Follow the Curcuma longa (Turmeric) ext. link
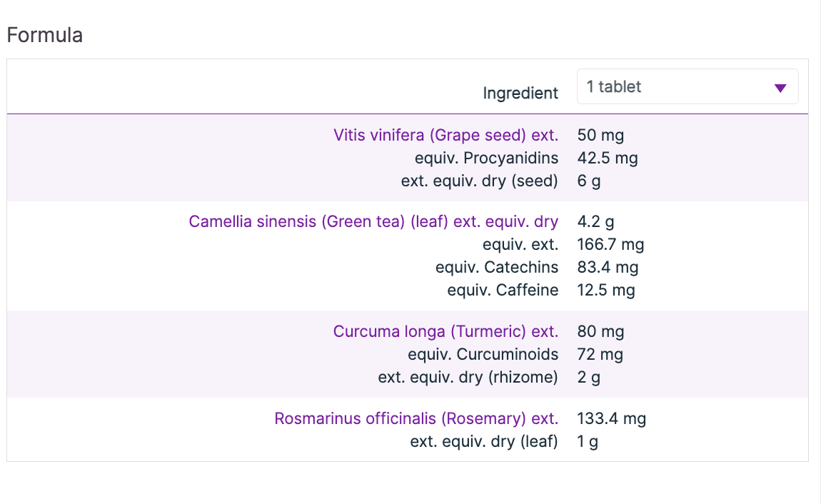Viewport: 821px width, 504px height. pyautogui.click(x=445, y=332)
